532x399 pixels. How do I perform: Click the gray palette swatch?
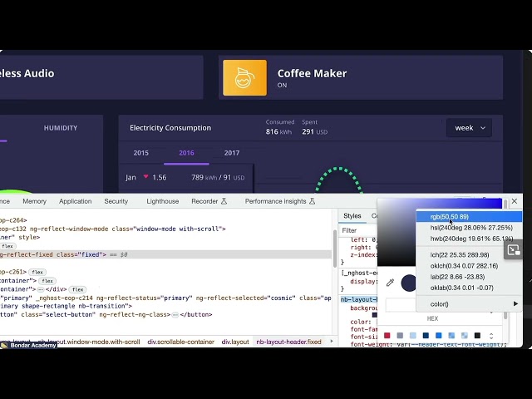(400, 336)
